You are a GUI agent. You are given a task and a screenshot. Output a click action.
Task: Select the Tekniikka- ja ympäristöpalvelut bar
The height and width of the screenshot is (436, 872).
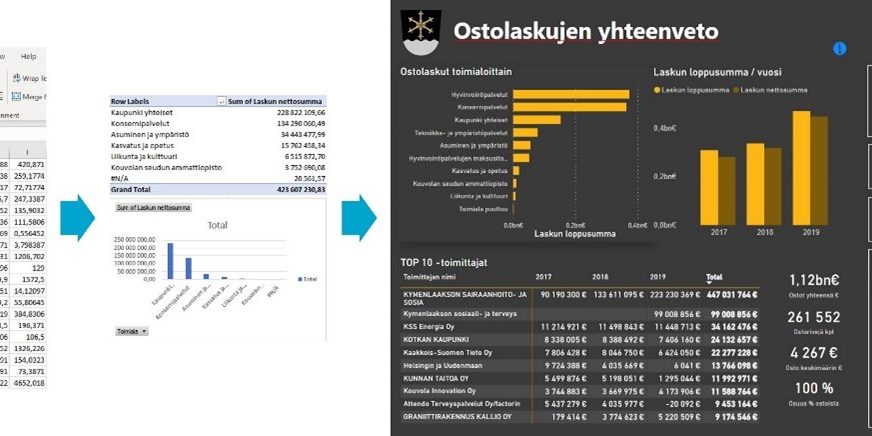525,132
